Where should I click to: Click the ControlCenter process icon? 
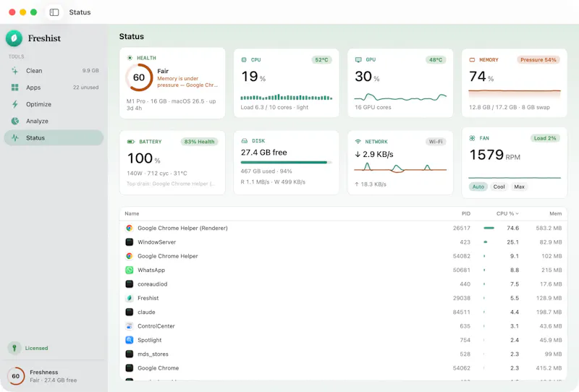pos(130,326)
